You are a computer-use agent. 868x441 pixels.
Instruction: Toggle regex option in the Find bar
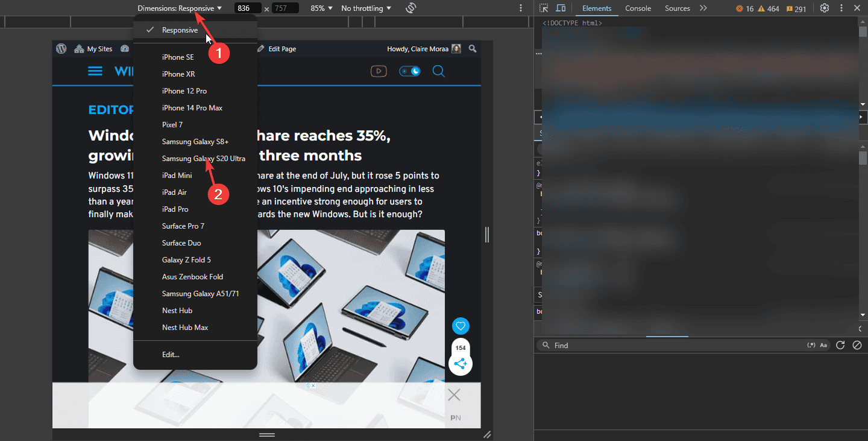point(811,345)
